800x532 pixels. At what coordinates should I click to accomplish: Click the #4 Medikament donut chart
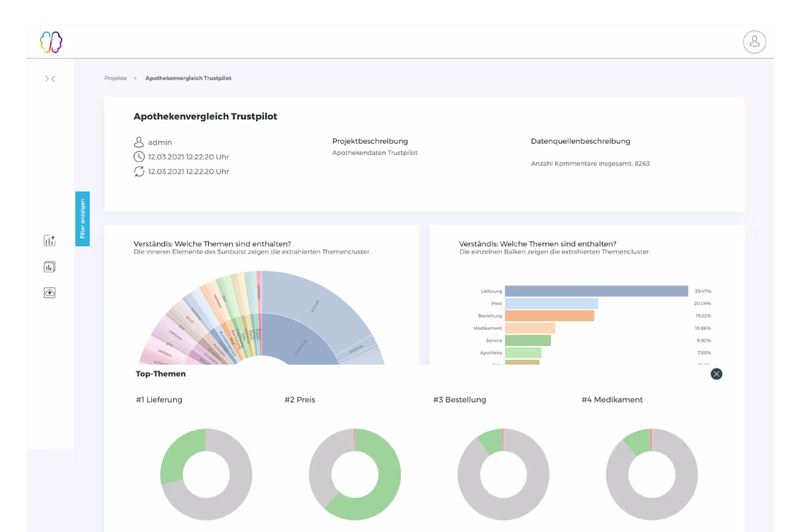[652, 475]
